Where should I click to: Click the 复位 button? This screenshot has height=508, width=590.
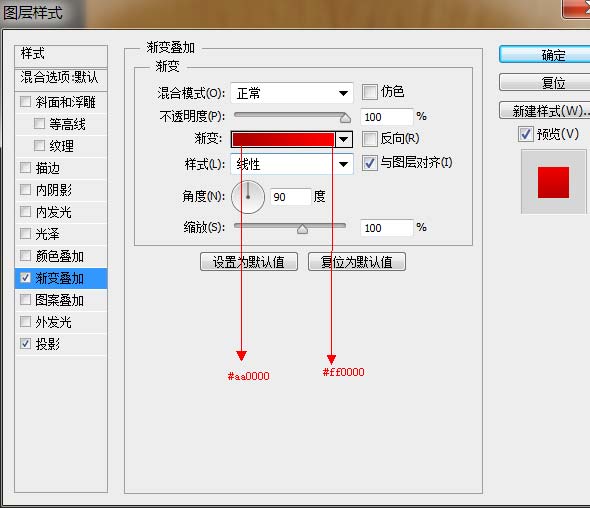tap(545, 82)
